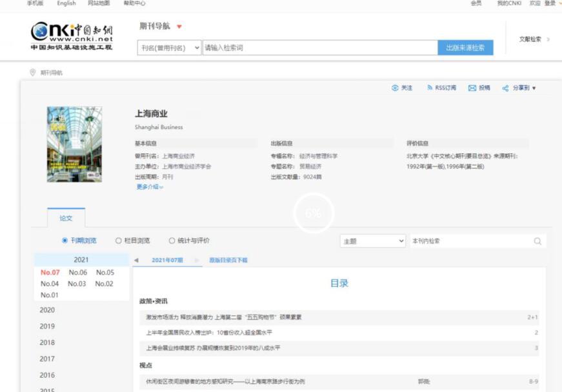Open 会员 in the top menu

pyautogui.click(x=476, y=3)
